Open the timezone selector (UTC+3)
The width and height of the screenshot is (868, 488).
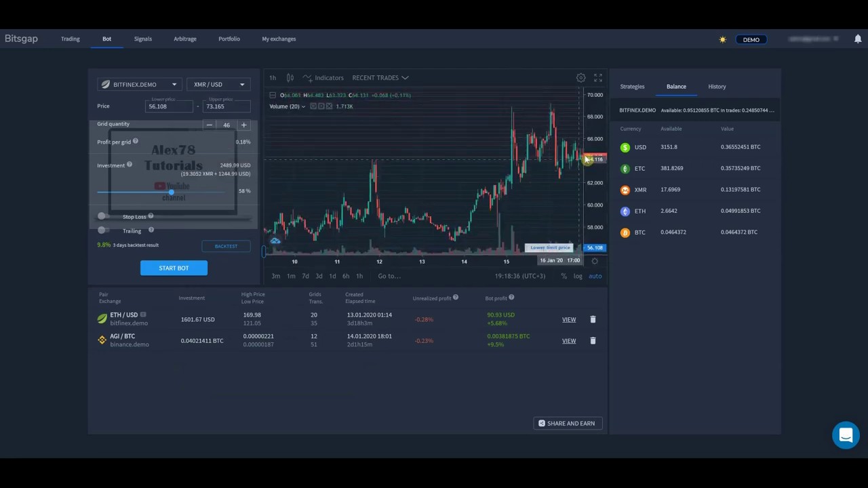(x=520, y=276)
